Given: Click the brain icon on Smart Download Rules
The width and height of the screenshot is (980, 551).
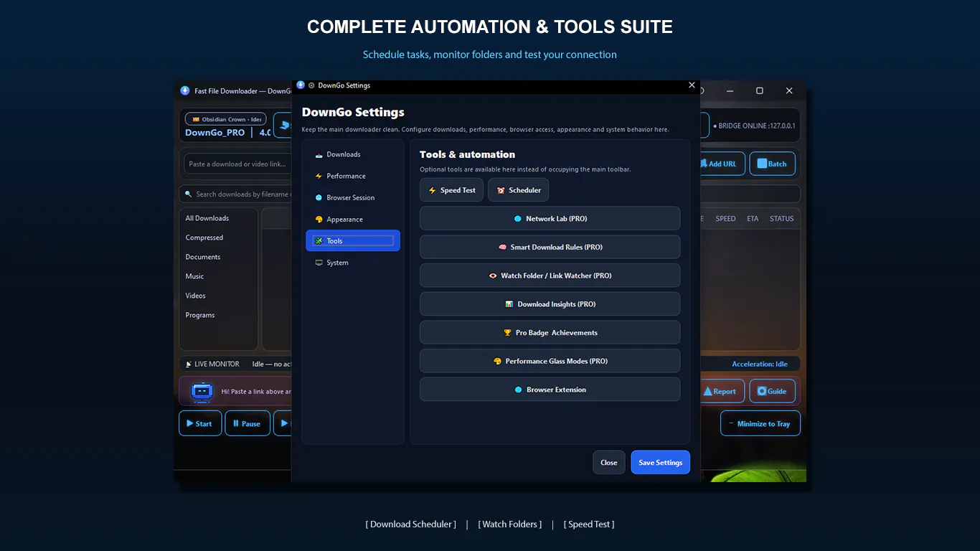Looking at the screenshot, I should point(503,247).
